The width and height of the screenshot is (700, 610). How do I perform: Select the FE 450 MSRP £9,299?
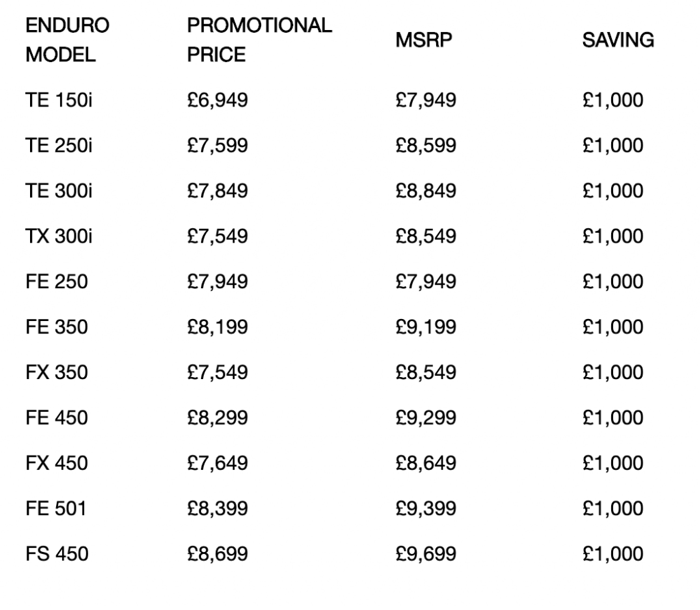(427, 417)
